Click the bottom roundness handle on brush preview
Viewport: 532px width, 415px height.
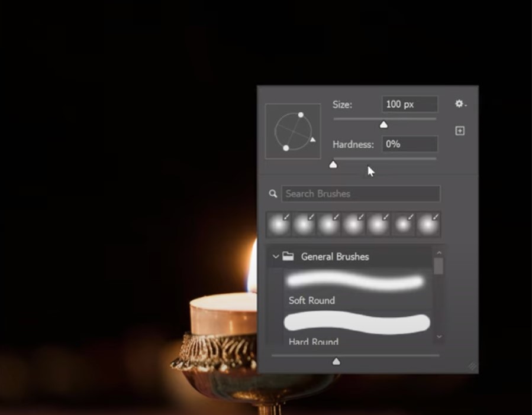[x=286, y=148]
